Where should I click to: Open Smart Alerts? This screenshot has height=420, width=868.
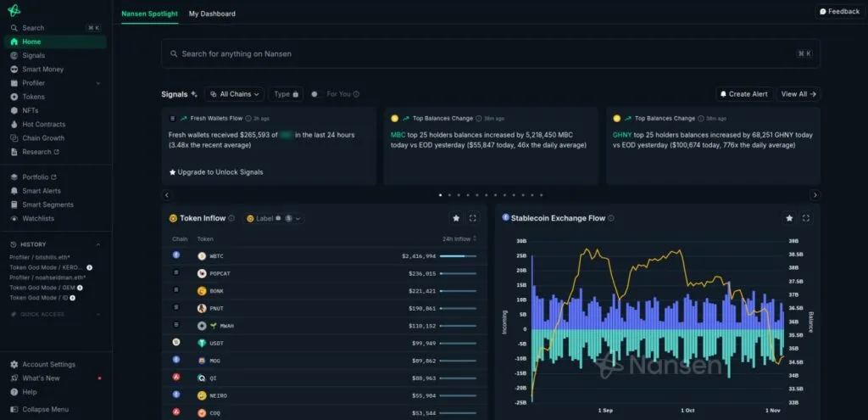[41, 191]
